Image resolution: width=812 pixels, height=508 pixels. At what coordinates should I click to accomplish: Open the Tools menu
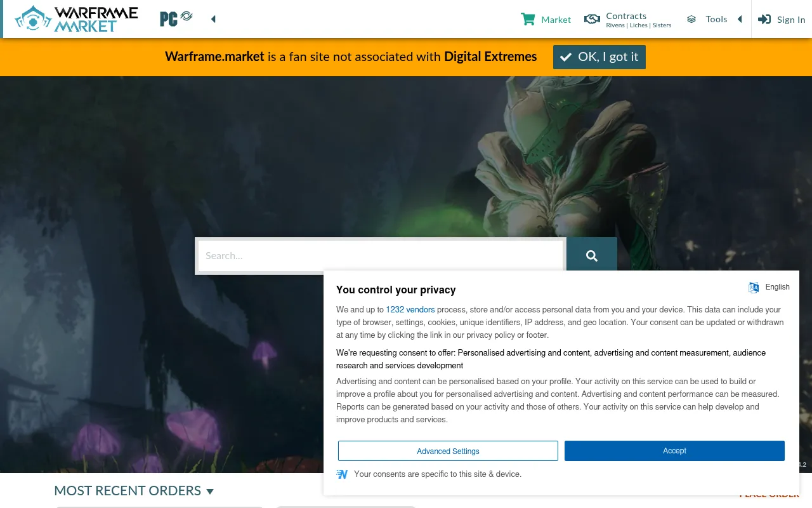tap(716, 19)
